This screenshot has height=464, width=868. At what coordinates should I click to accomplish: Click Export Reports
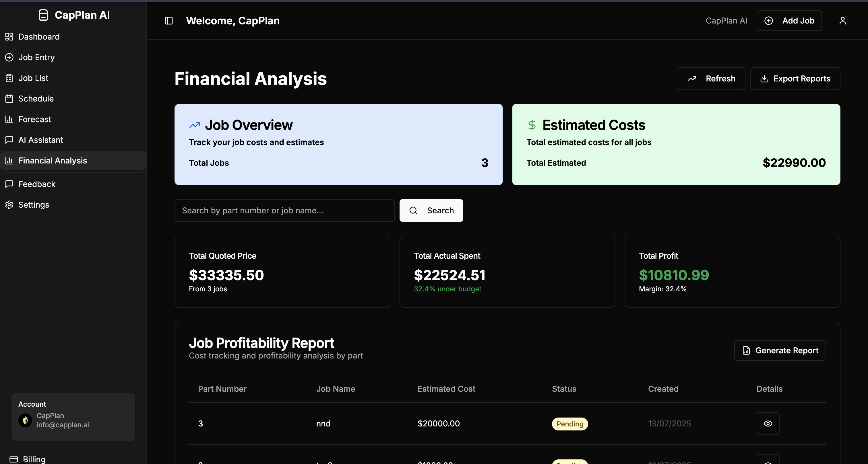(795, 79)
